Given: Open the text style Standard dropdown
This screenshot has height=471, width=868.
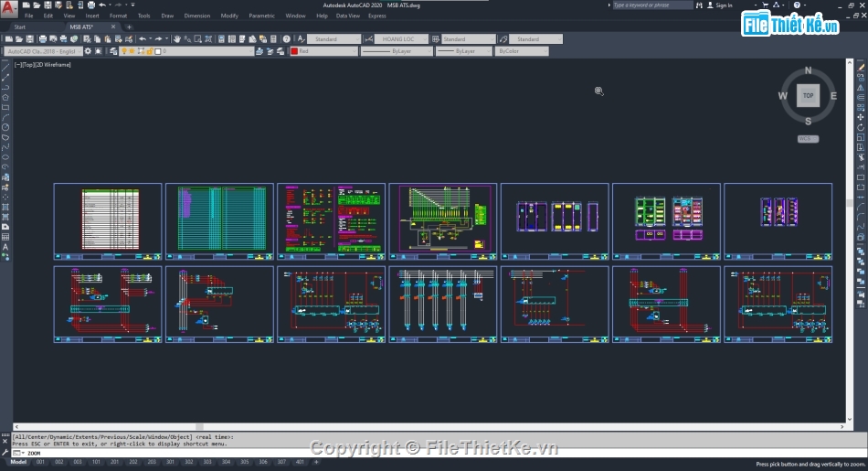Looking at the screenshot, I should click(x=334, y=38).
